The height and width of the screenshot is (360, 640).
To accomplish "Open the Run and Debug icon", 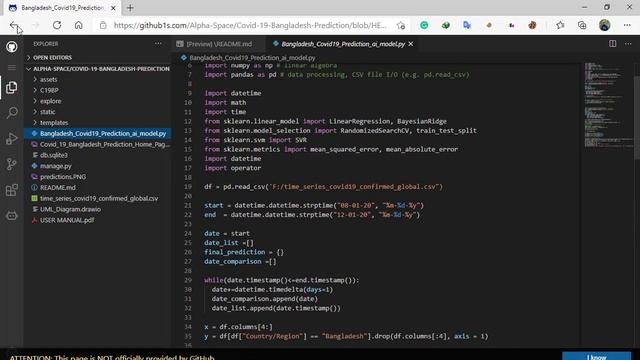I will coord(11,139).
